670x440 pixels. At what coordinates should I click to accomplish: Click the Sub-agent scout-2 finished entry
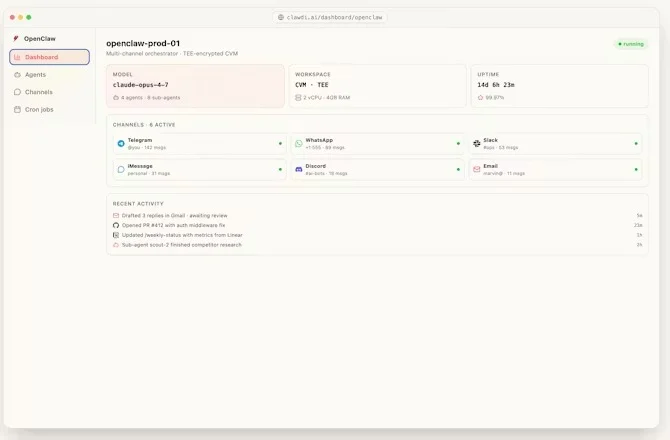182,245
